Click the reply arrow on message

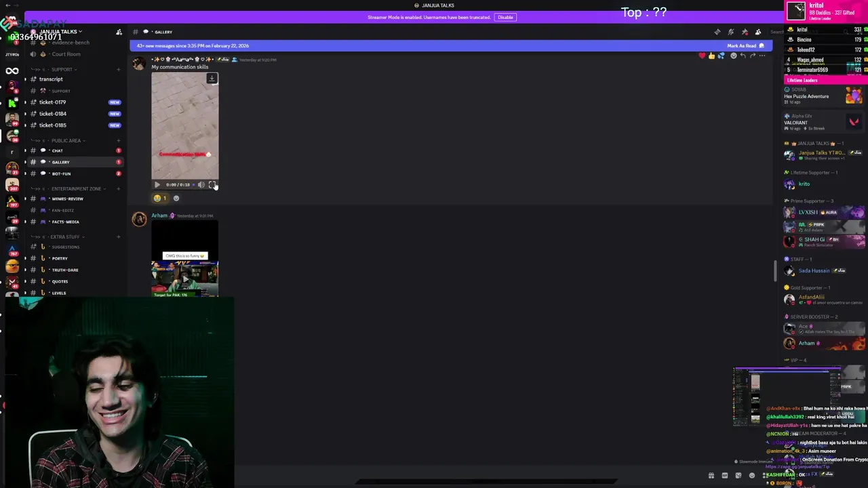point(743,56)
